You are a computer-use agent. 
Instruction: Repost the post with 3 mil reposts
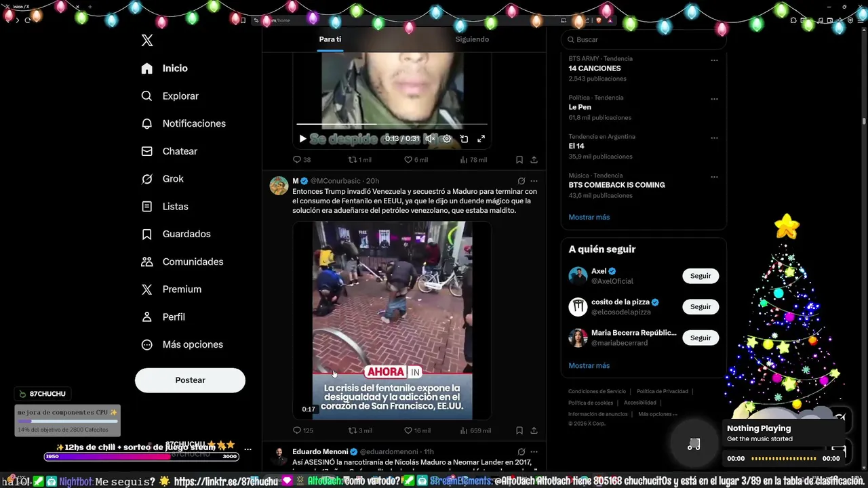[360, 430]
